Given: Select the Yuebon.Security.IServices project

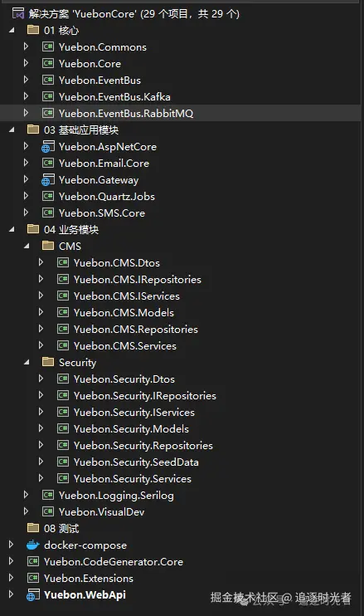Looking at the screenshot, I should (134, 412).
